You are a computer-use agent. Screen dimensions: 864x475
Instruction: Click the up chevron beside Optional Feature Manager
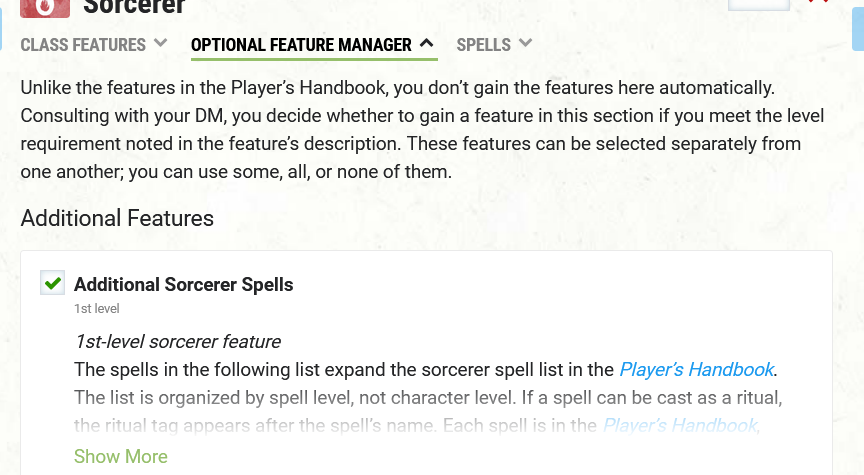coord(426,43)
